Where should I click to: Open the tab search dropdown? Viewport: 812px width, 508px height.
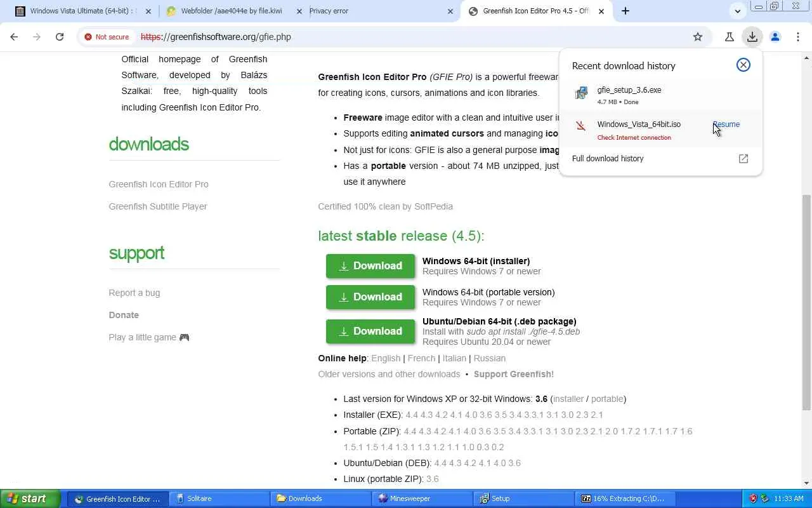tap(738, 11)
